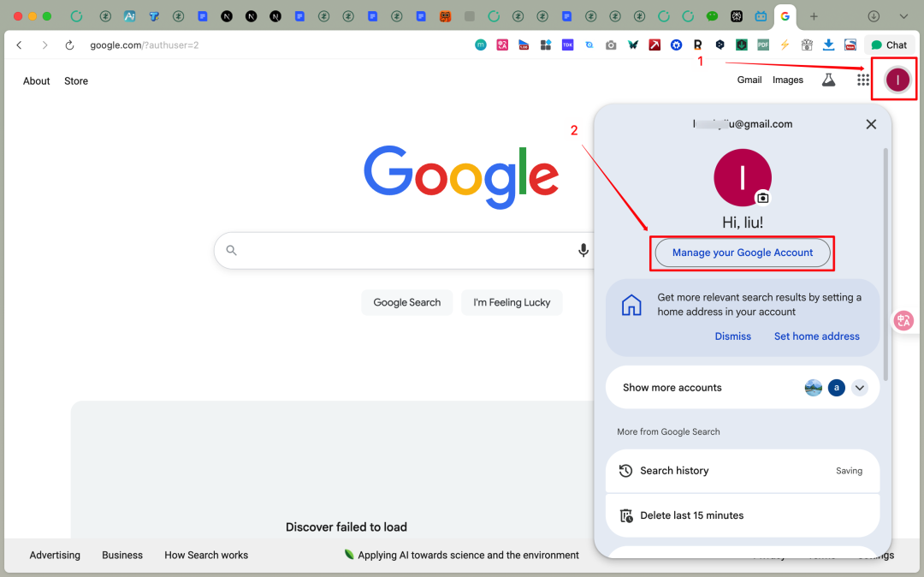
Task: Open a new browser tab
Action: point(814,16)
